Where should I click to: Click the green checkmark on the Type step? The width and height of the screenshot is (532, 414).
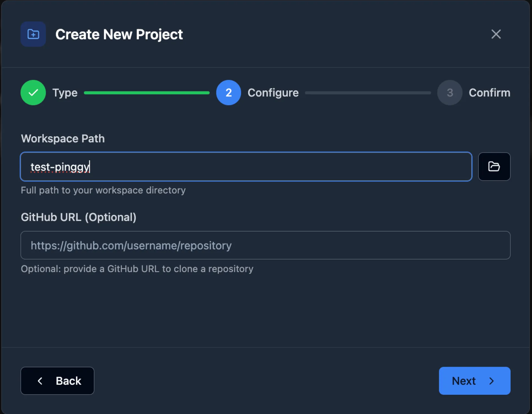click(33, 93)
